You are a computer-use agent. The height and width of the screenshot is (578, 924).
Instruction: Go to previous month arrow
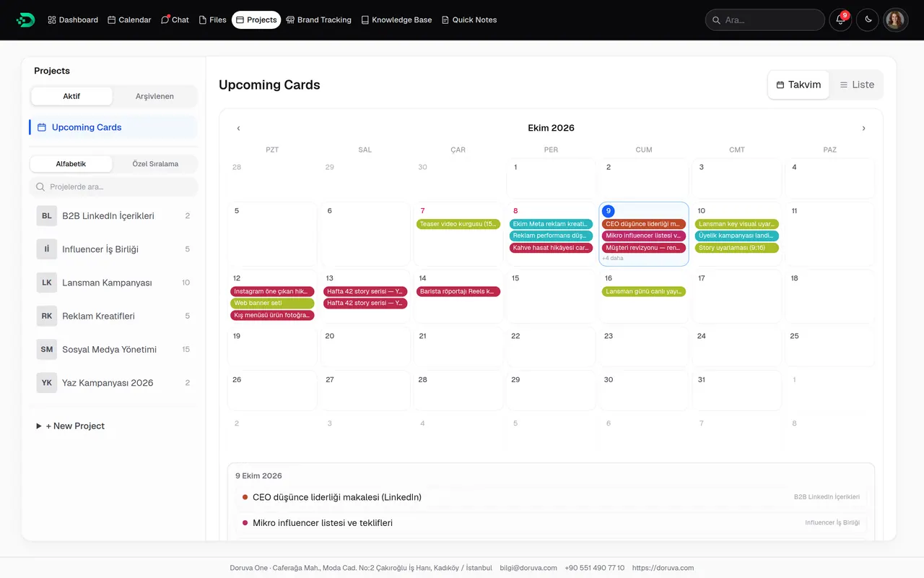pos(238,129)
